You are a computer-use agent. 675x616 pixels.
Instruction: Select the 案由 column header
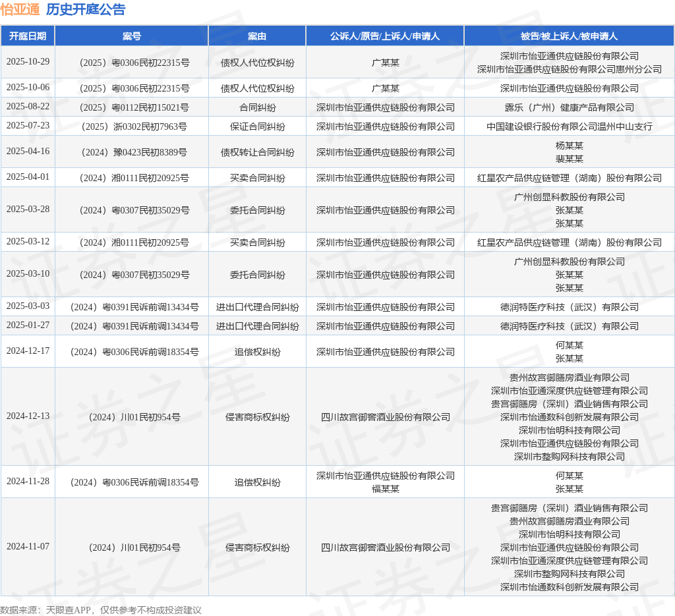pyautogui.click(x=257, y=36)
